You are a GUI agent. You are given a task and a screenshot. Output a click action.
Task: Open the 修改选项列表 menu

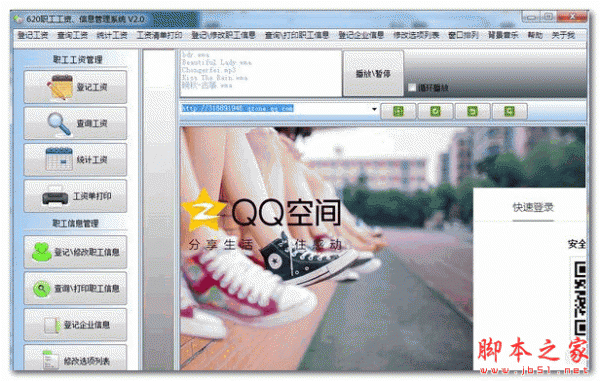click(416, 35)
